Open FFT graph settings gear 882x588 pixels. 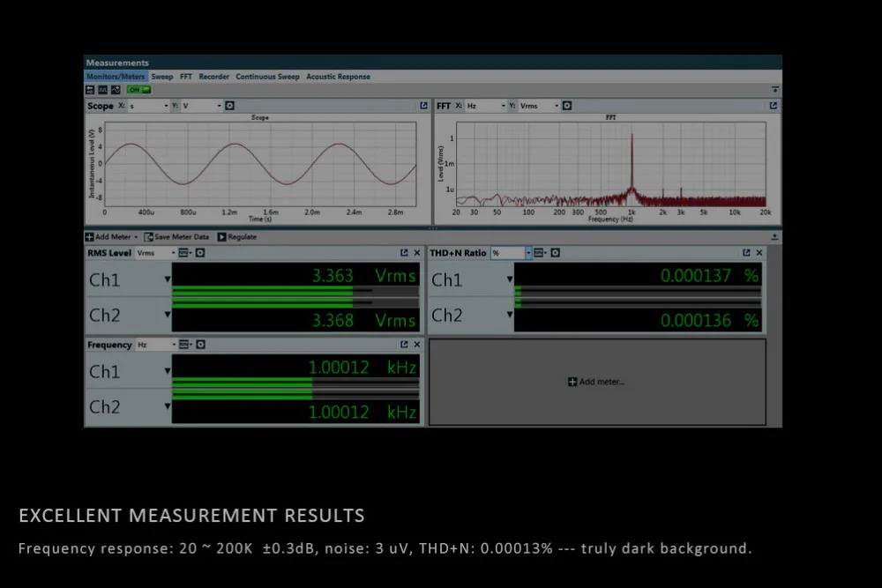pyautogui.click(x=567, y=106)
